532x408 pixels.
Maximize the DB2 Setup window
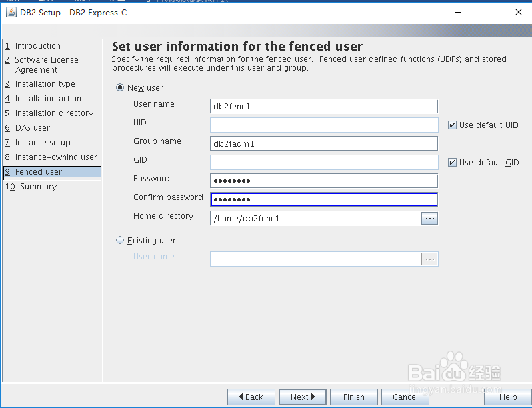click(488, 13)
